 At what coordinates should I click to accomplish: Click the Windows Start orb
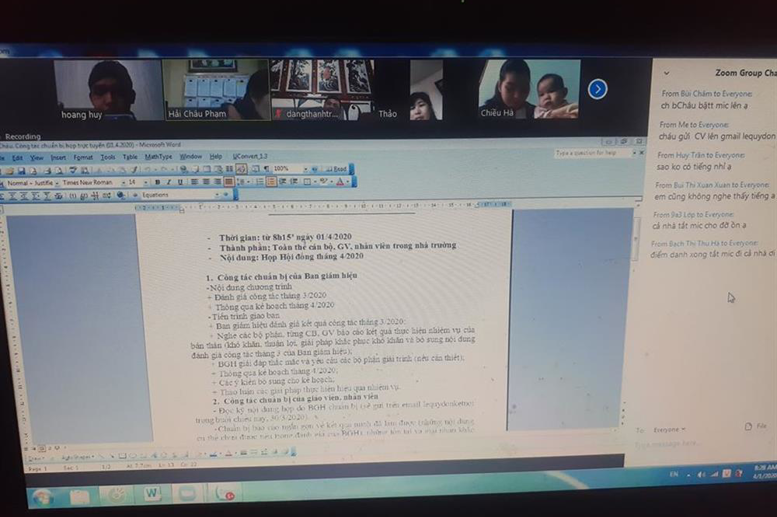pos(41,497)
